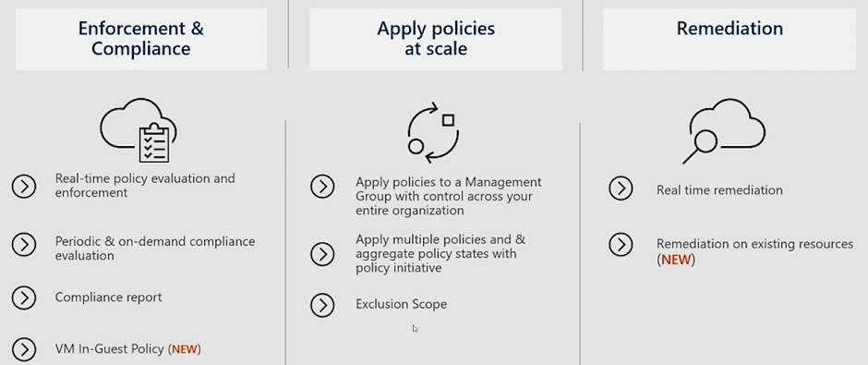The height and width of the screenshot is (365, 868).
Task: Select the Apply policies at scale header
Action: pos(436,39)
